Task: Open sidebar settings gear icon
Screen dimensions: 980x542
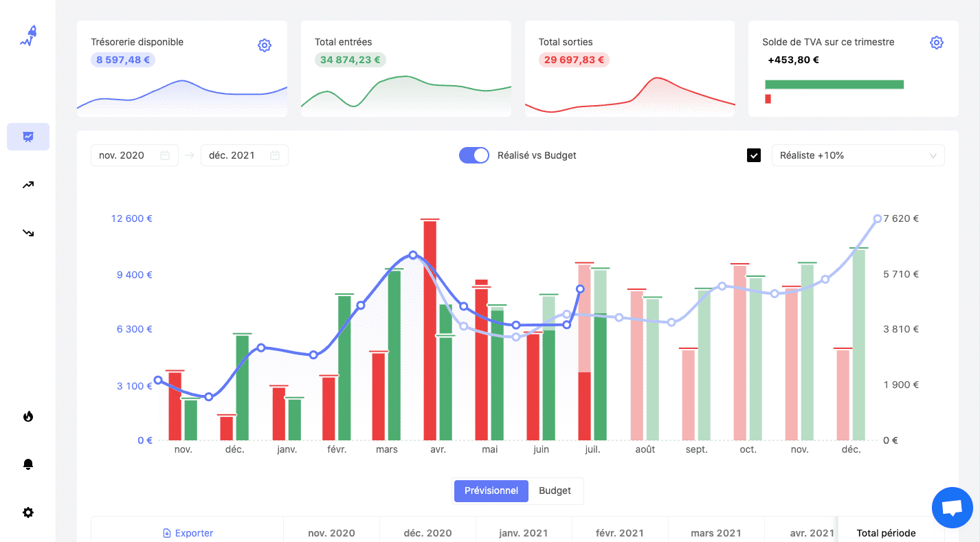Action: [x=28, y=512]
